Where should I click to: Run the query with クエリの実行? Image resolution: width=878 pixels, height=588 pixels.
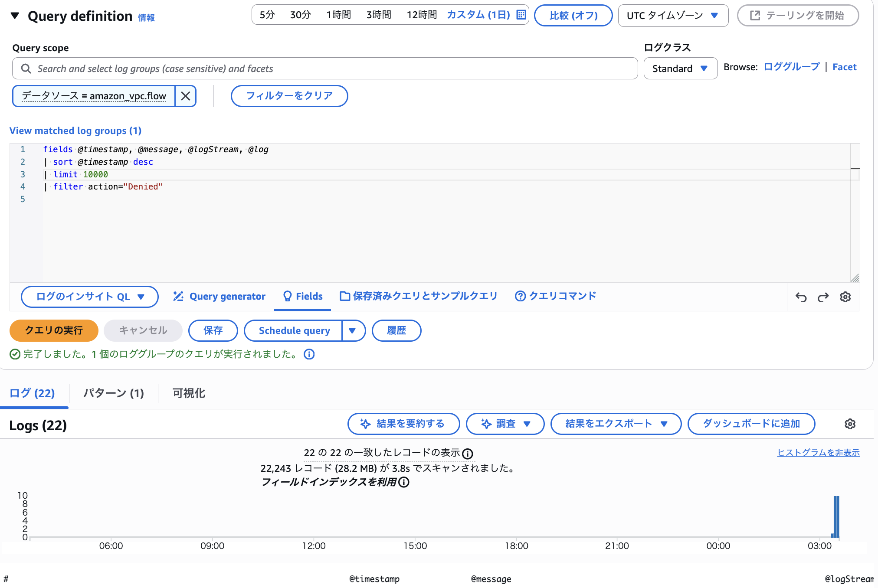[53, 330]
